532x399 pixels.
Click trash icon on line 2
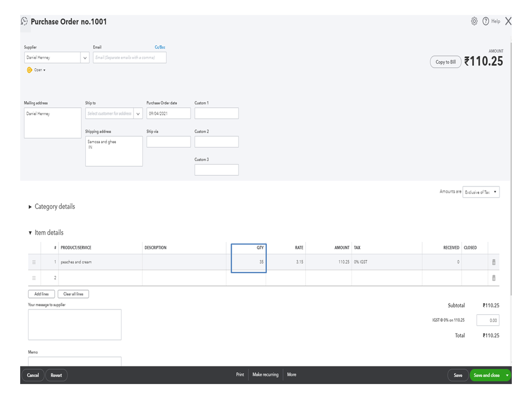pos(494,278)
